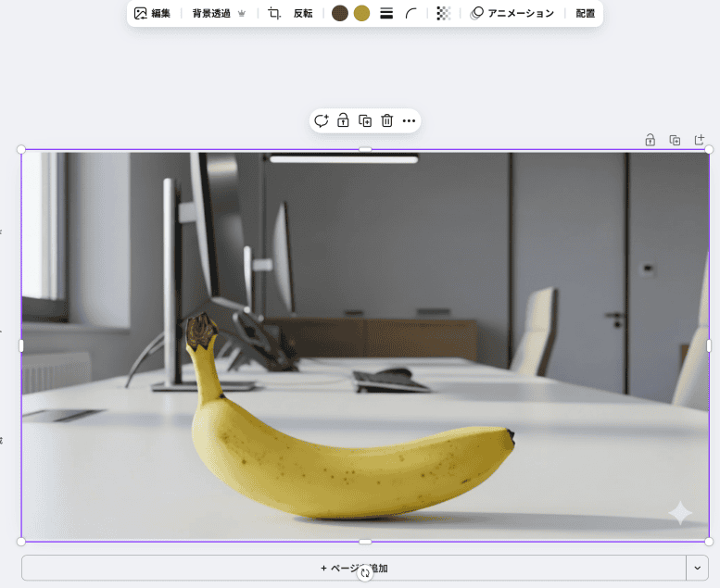Click the comment bubble icon above image
Viewport: 720px width, 588px height.
click(322, 120)
